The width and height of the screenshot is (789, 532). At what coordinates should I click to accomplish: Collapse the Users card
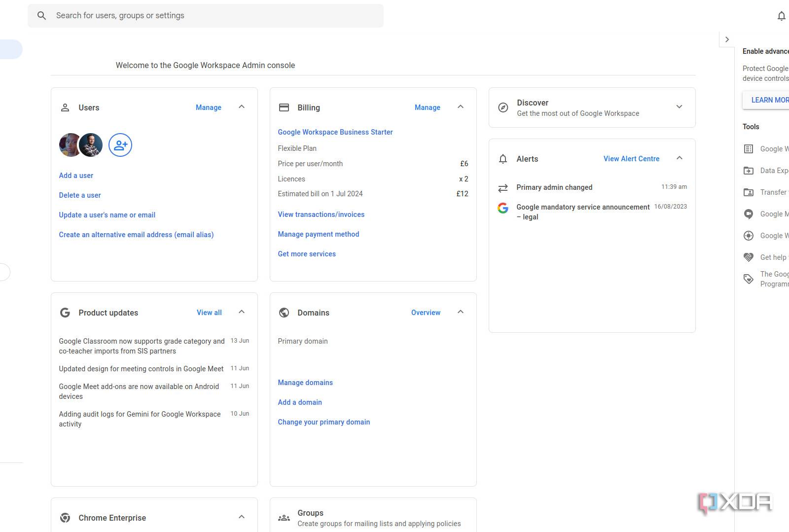(x=242, y=107)
